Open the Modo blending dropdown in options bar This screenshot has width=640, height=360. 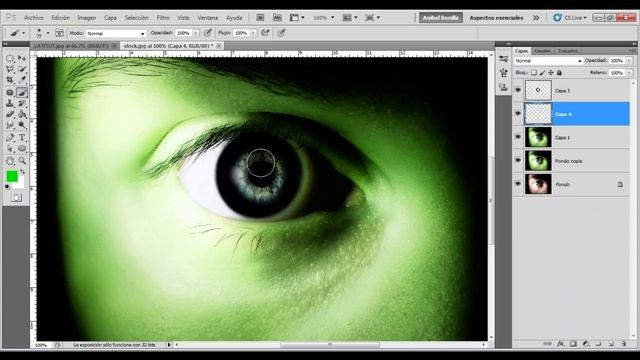pyautogui.click(x=116, y=33)
